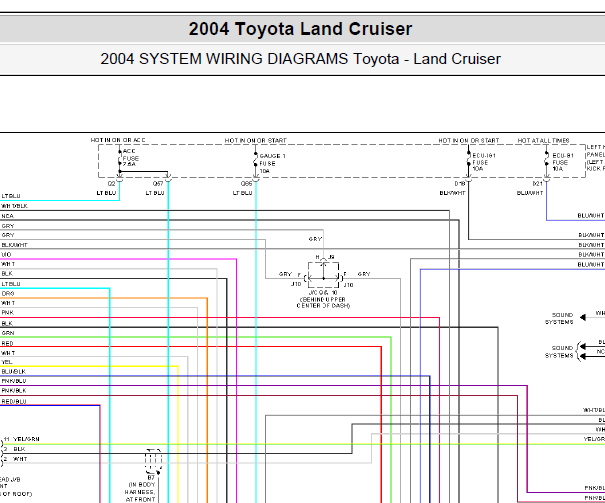The width and height of the screenshot is (605, 503).
Task: Click the lower SOUND SYSTEMS label
Action: tap(559, 351)
